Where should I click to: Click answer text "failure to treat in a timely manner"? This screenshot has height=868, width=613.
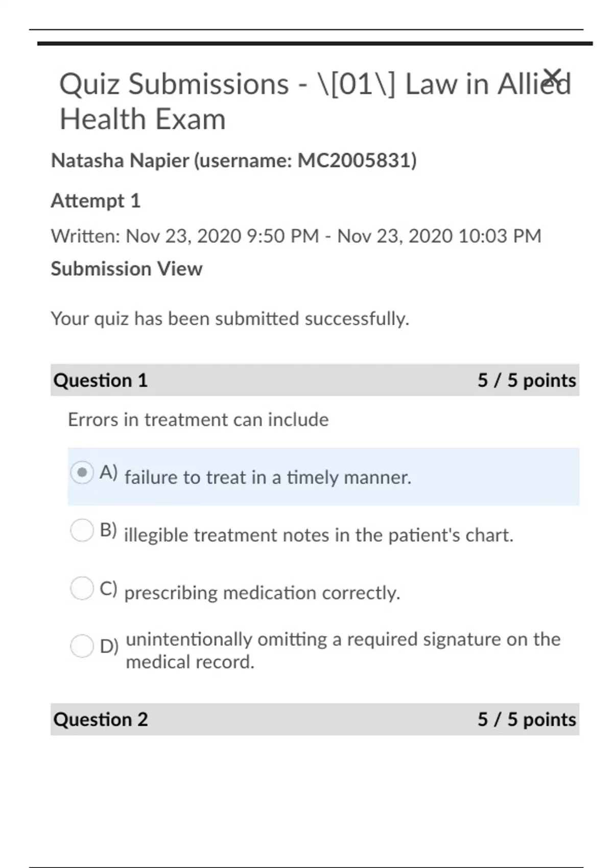pyautogui.click(x=268, y=477)
